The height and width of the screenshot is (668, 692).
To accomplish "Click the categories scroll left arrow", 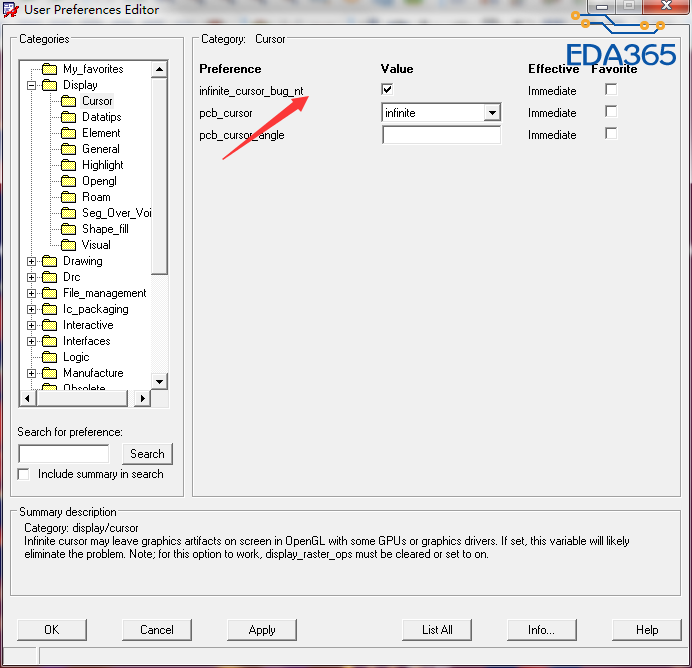I will pyautogui.click(x=27, y=398).
